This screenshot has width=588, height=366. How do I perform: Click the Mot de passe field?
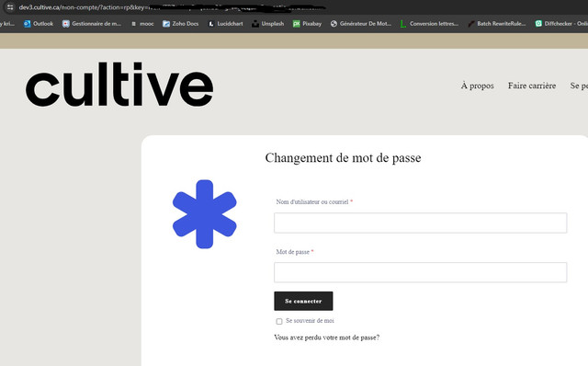(421, 272)
